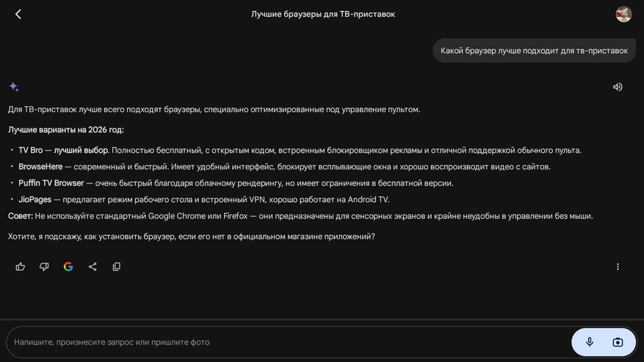Click the "JioPages" list item name
This screenshot has height=362, width=644.
35,199
